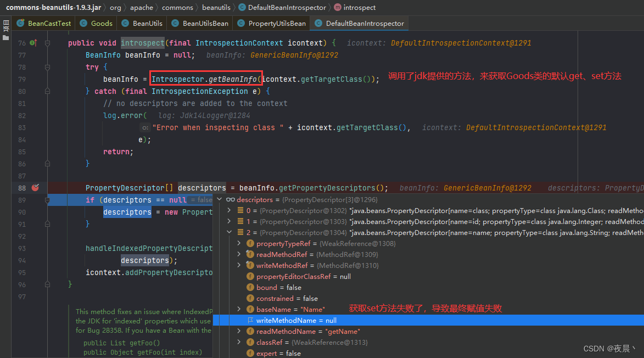
Task: Switch to the PropertyUtilsBean tab
Action: (x=271, y=24)
